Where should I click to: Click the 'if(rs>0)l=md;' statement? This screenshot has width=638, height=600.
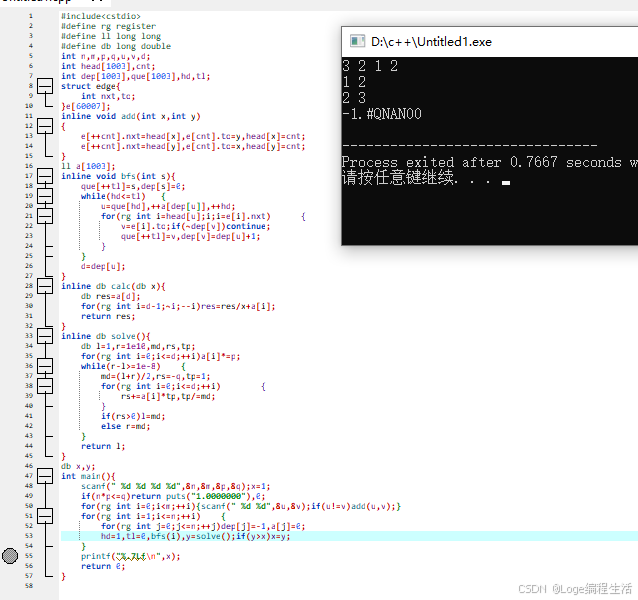click(x=133, y=416)
